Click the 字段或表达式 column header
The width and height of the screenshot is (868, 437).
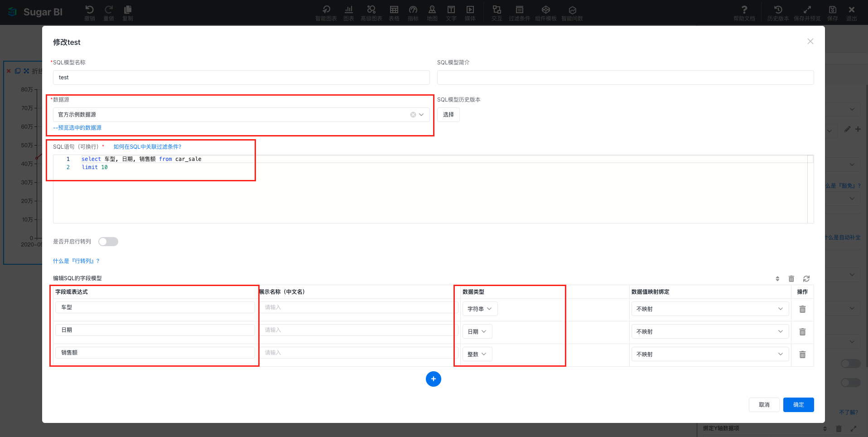pos(72,292)
